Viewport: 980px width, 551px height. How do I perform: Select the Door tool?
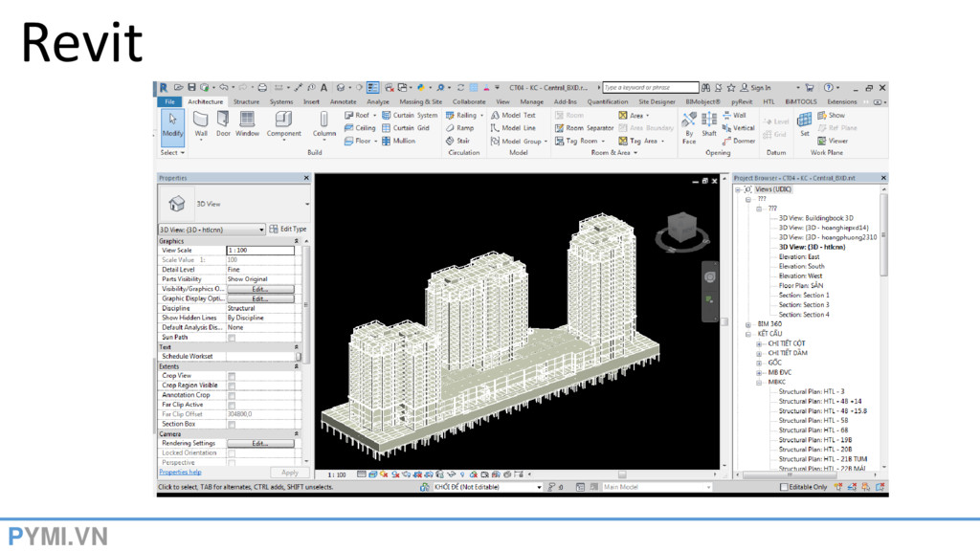pyautogui.click(x=223, y=124)
